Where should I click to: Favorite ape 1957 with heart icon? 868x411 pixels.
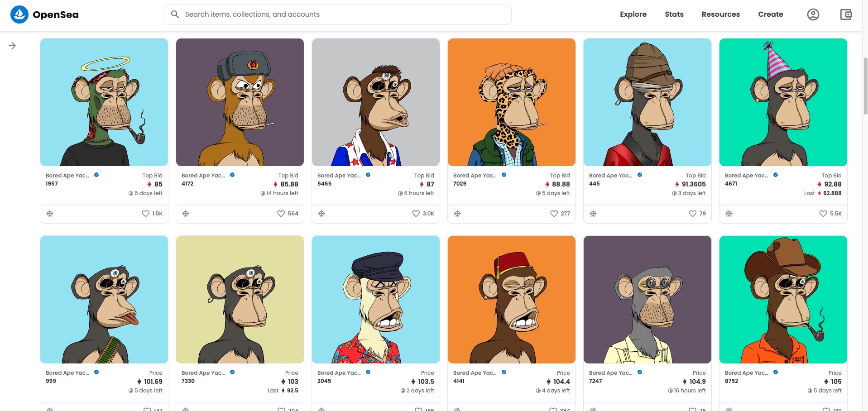pyautogui.click(x=145, y=214)
